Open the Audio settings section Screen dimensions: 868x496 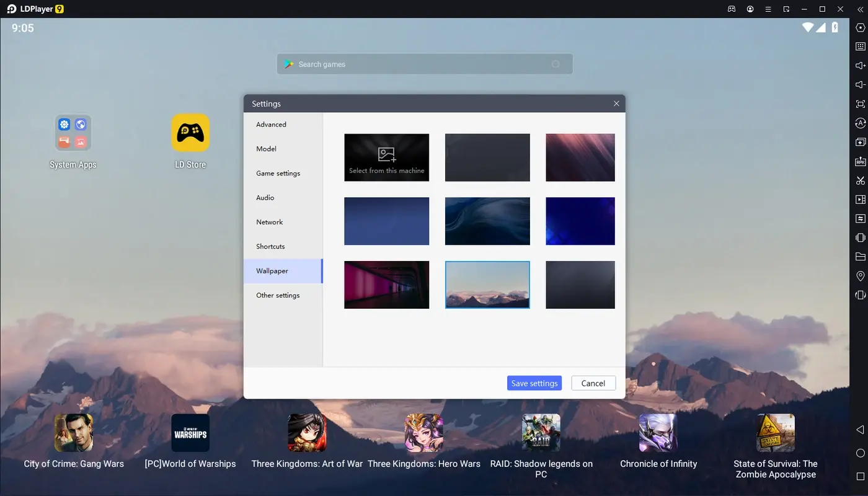coord(265,197)
